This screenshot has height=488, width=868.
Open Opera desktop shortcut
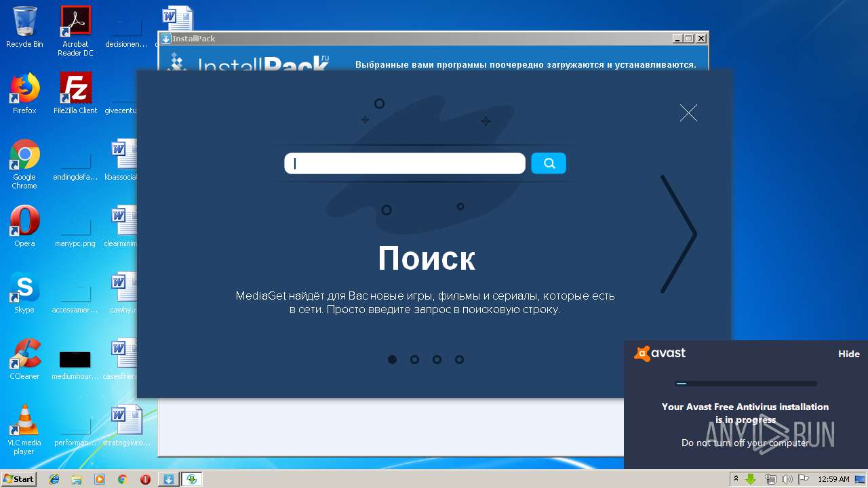[x=24, y=226]
